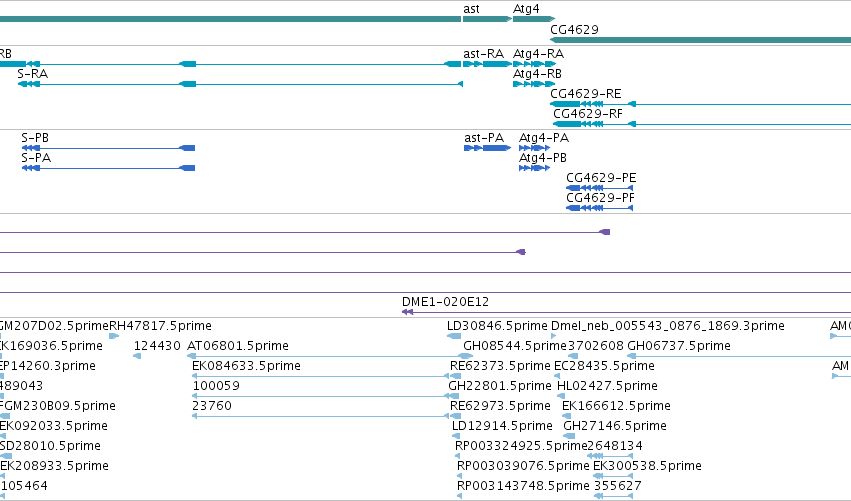The image size is (851, 501).
Task: Select protein CG4629-PE
Action: click(601, 178)
